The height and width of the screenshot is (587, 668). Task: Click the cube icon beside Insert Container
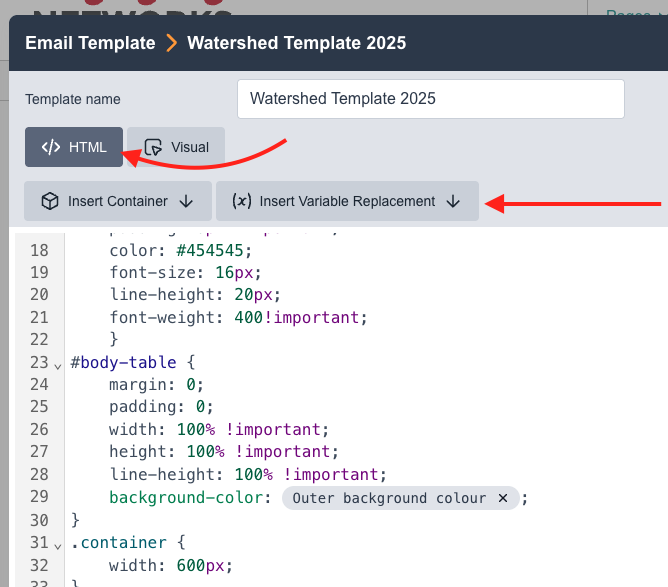point(49,201)
